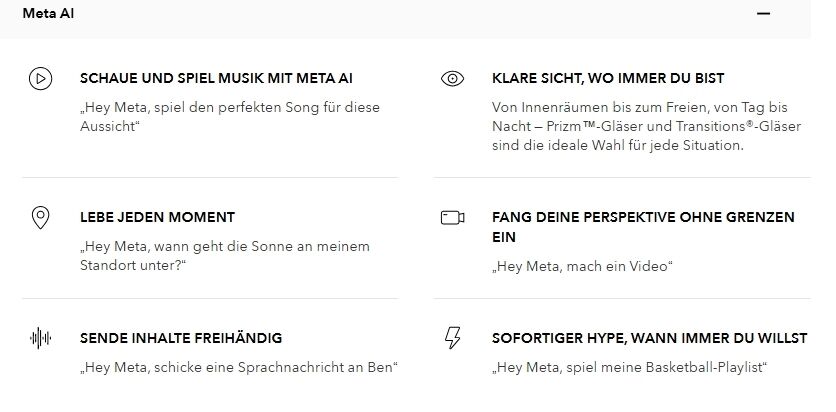836x412 pixels.
Task: Click the video camera icon
Action: pos(453,218)
